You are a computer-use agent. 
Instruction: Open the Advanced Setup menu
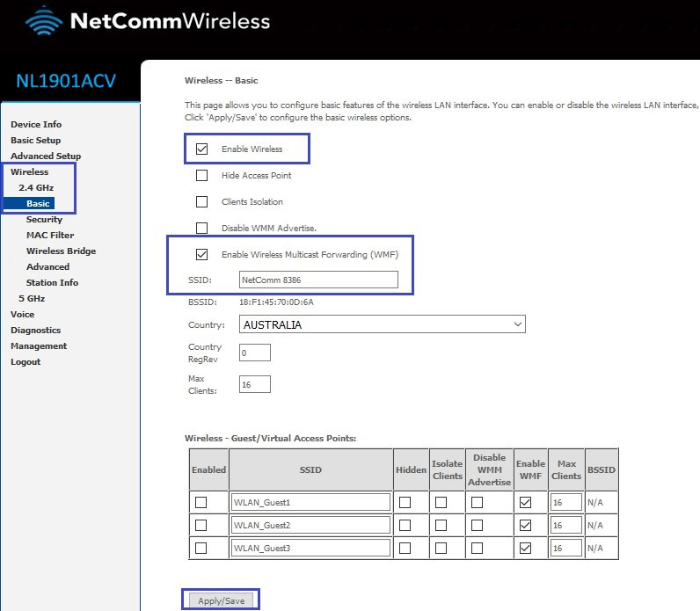pyautogui.click(x=45, y=156)
